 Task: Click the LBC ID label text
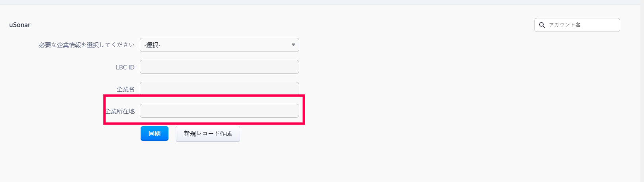125,67
